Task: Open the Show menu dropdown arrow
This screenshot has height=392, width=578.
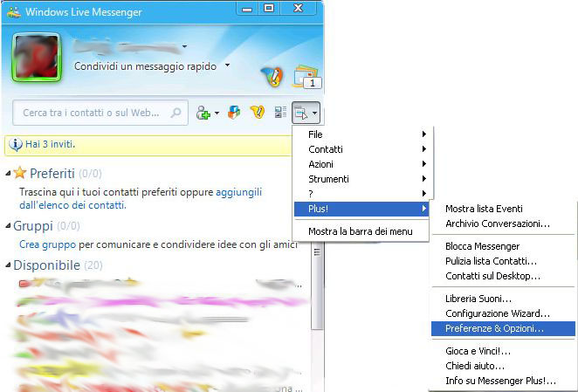Action: pos(314,113)
